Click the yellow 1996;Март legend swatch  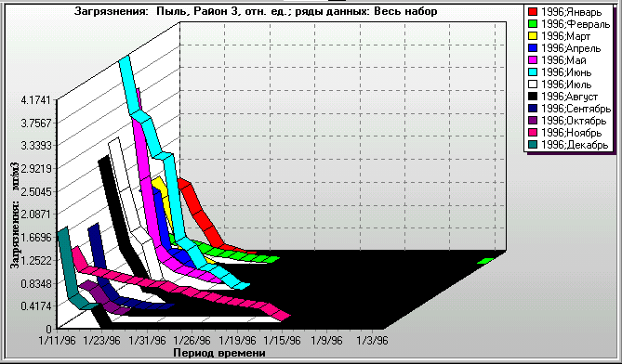533,36
